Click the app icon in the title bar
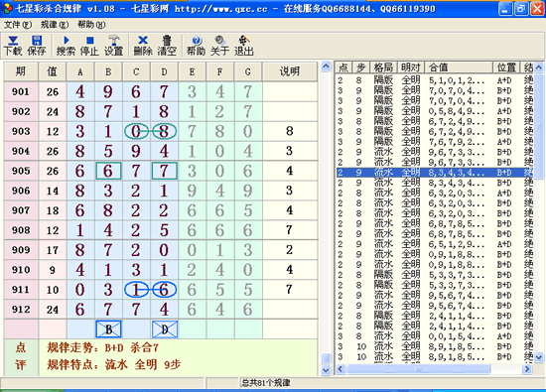Viewport: 546px width, 392px height. tap(6, 9)
